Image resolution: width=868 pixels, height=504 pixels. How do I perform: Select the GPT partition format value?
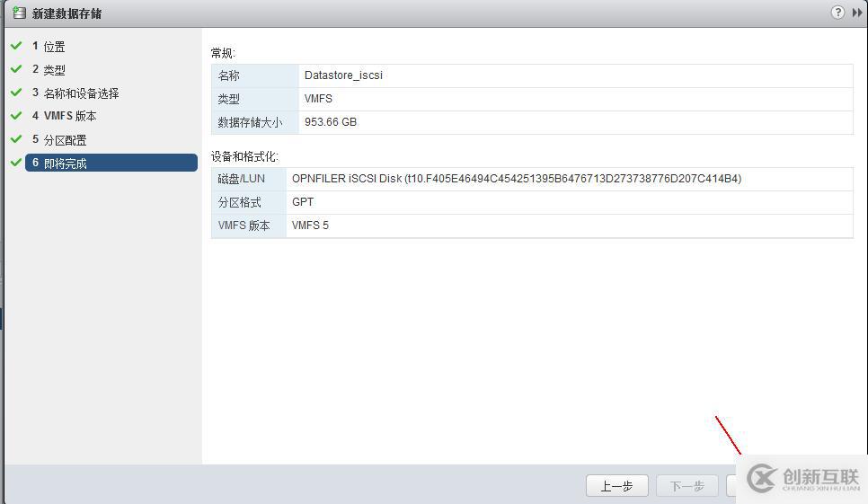pyautogui.click(x=303, y=202)
